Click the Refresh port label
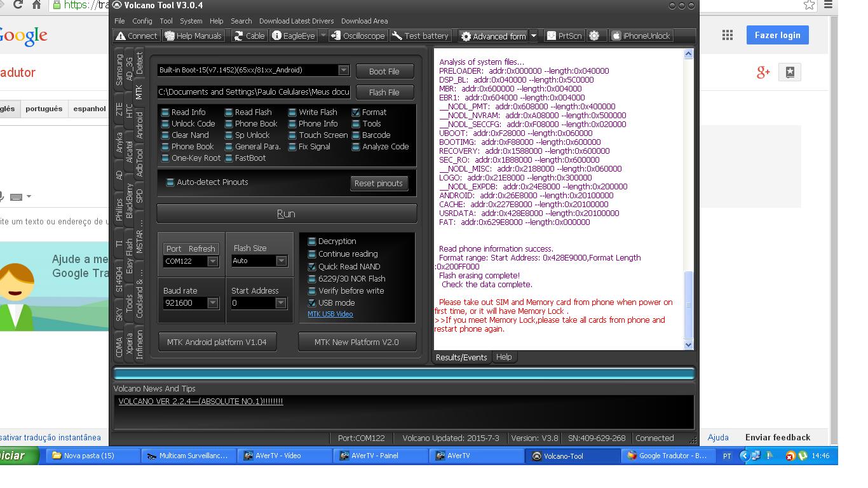This screenshot has width=868, height=488. coord(201,248)
